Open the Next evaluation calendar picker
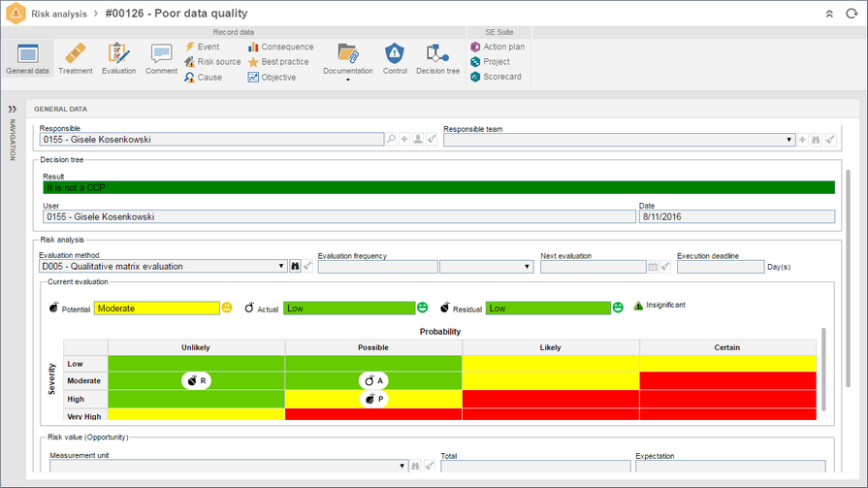The width and height of the screenshot is (868, 488). pyautogui.click(x=654, y=267)
